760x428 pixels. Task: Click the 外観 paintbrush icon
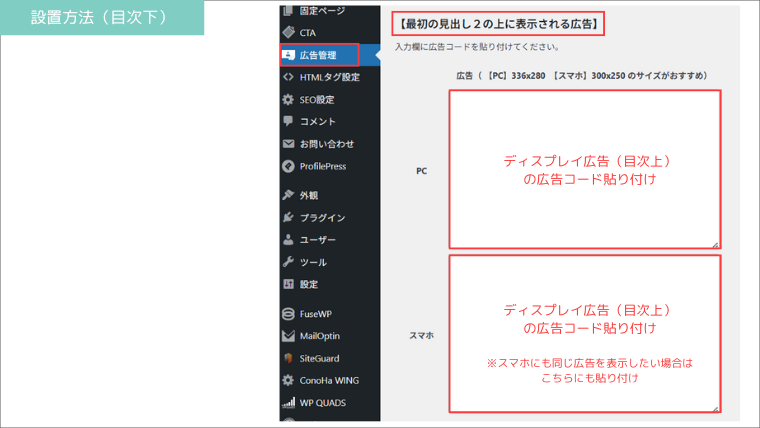click(x=288, y=195)
